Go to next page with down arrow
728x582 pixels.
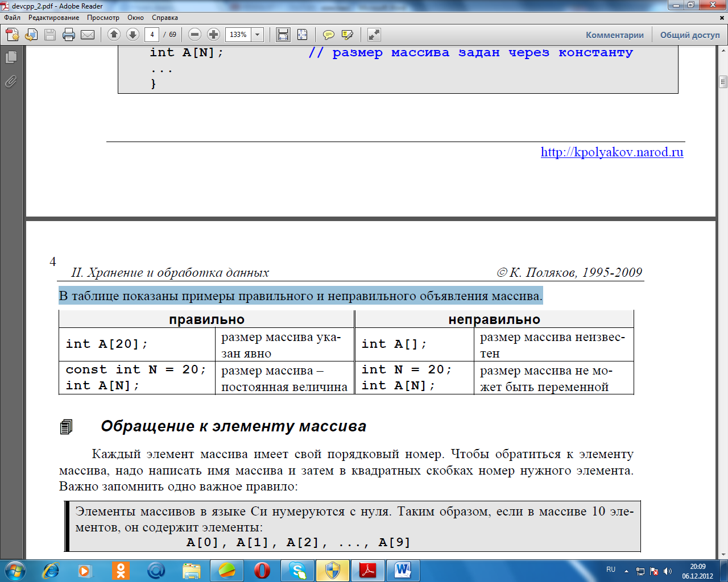pos(133,35)
